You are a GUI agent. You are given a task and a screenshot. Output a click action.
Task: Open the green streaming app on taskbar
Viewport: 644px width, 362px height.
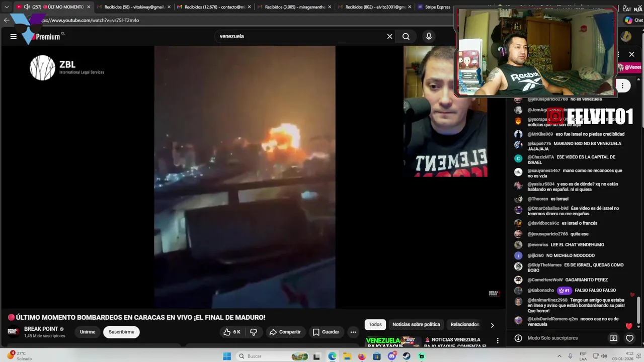pyautogui.click(x=422, y=356)
